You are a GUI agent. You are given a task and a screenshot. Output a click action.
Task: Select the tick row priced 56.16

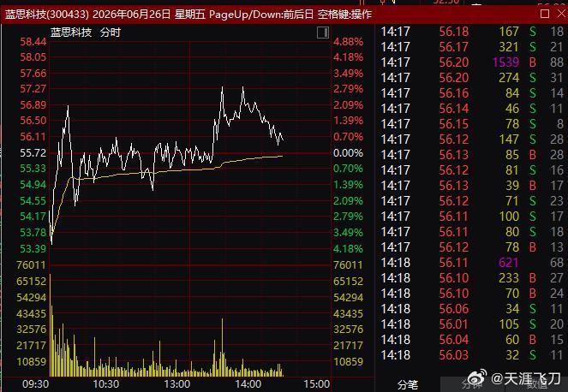[x=472, y=93]
